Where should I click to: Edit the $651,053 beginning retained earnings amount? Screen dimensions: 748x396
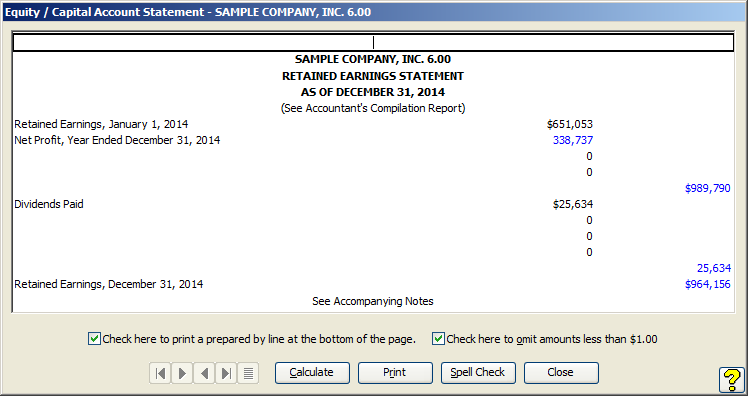pos(570,125)
